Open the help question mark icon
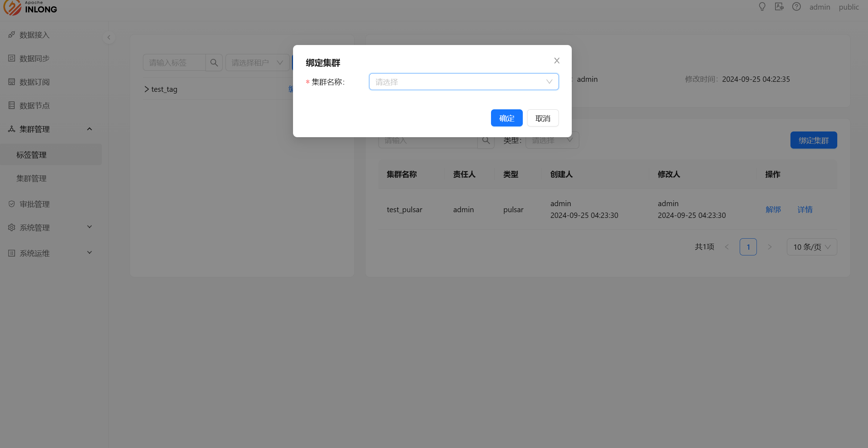The image size is (868, 448). [796, 7]
